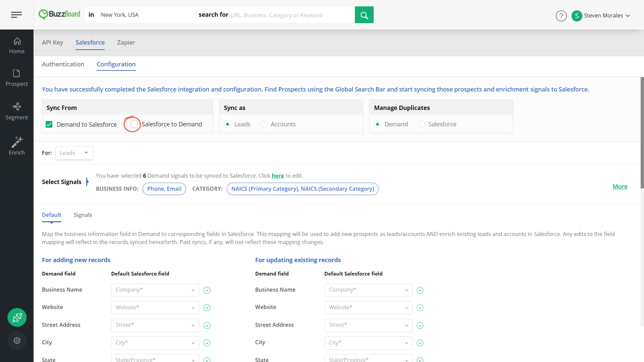This screenshot has width=644, height=362.
Task: Click the page vertical scrollbar
Action: pos(642,133)
